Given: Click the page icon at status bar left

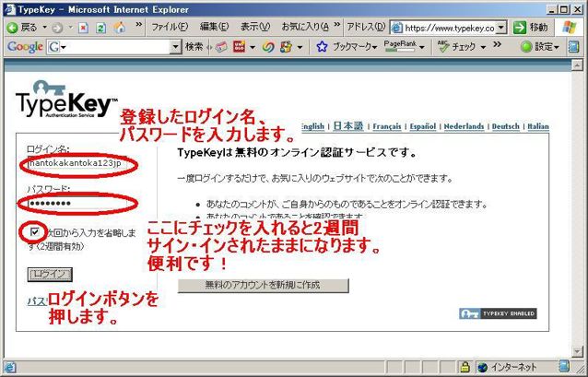Looking at the screenshot, I should [10, 367].
